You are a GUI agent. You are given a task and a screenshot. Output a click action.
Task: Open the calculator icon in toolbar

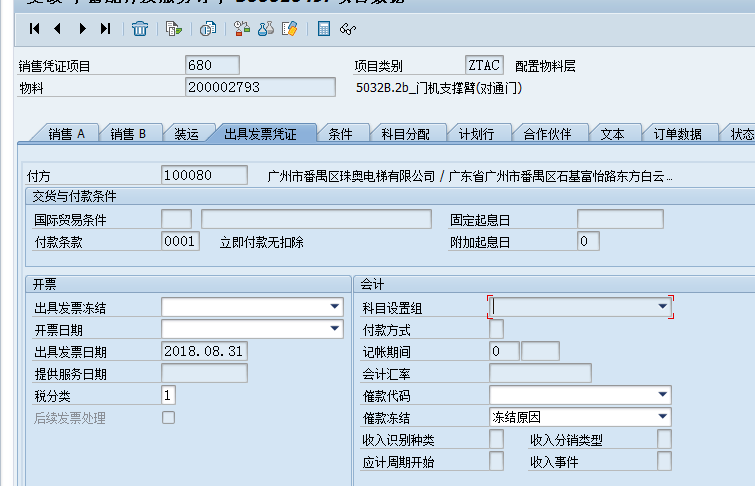(324, 29)
